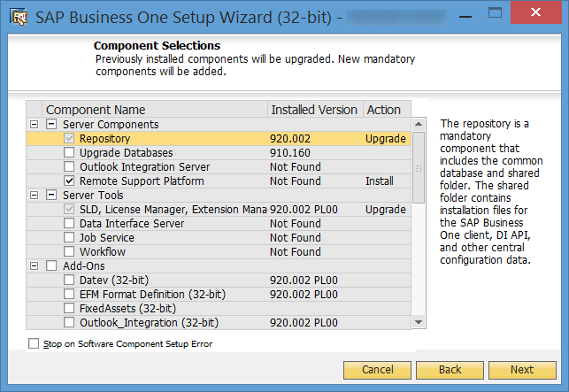Image resolution: width=569 pixels, height=392 pixels.
Task: Select the Job Service row label
Action: pos(107,238)
